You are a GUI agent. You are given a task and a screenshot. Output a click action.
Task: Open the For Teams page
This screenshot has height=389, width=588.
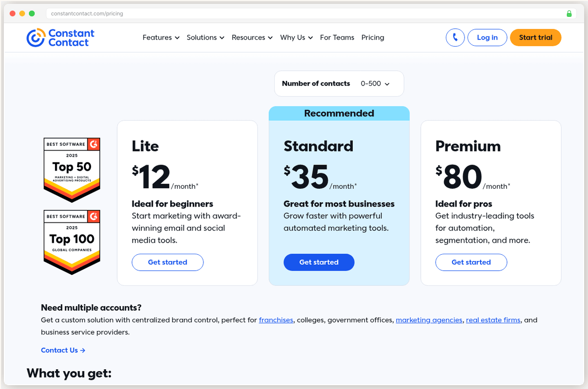point(337,37)
